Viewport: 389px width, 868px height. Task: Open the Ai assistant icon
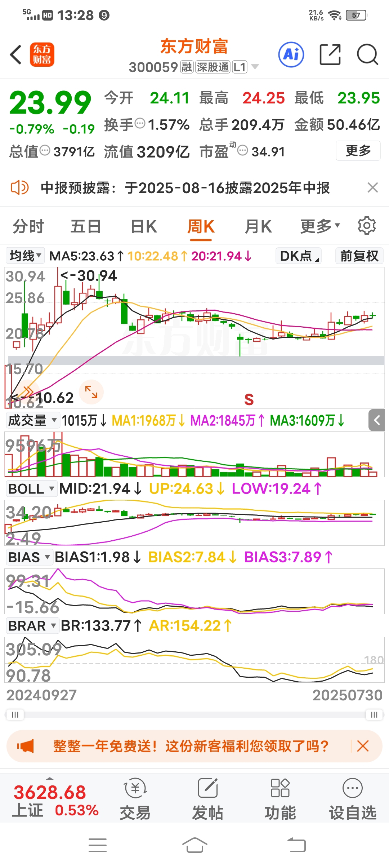[291, 55]
